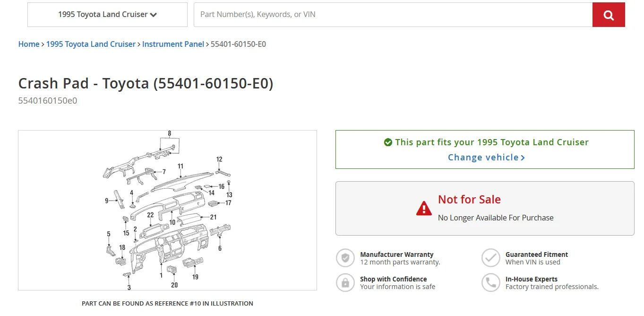Click the Change vehicle link

coord(486,158)
